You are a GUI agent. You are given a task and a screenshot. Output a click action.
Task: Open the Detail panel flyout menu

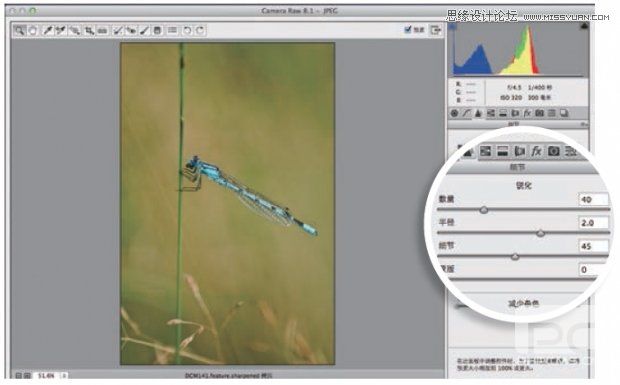[x=585, y=125]
